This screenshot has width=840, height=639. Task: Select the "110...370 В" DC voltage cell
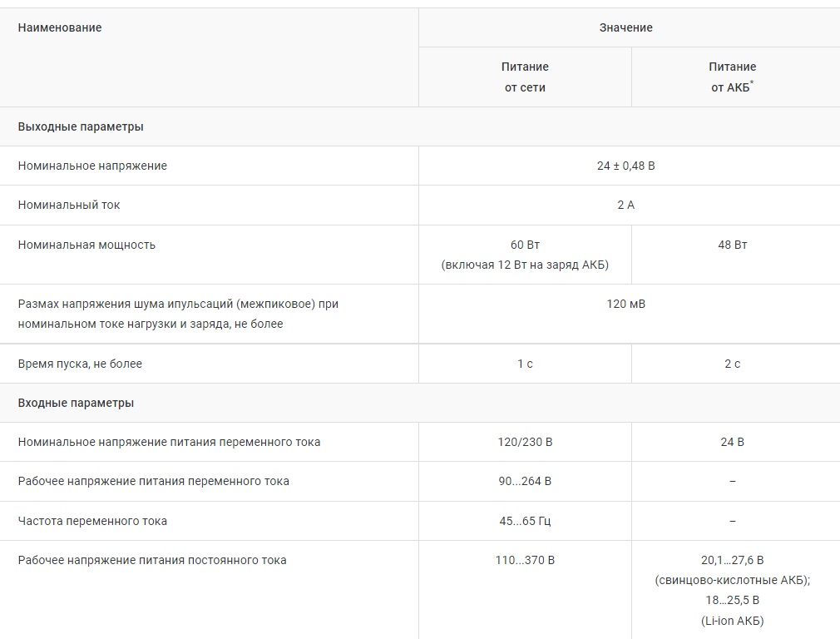[x=525, y=560]
